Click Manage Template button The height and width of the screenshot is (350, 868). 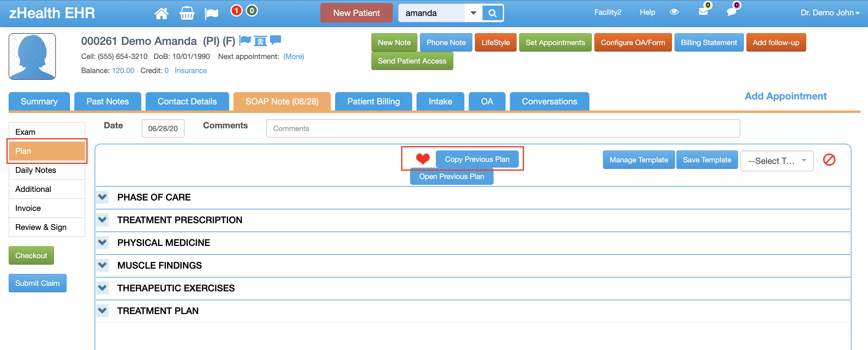point(639,160)
